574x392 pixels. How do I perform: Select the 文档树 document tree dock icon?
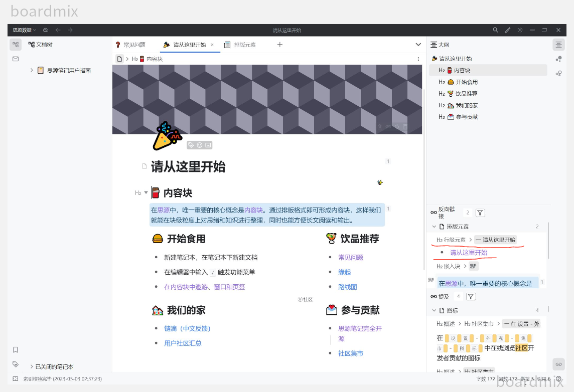point(15,44)
